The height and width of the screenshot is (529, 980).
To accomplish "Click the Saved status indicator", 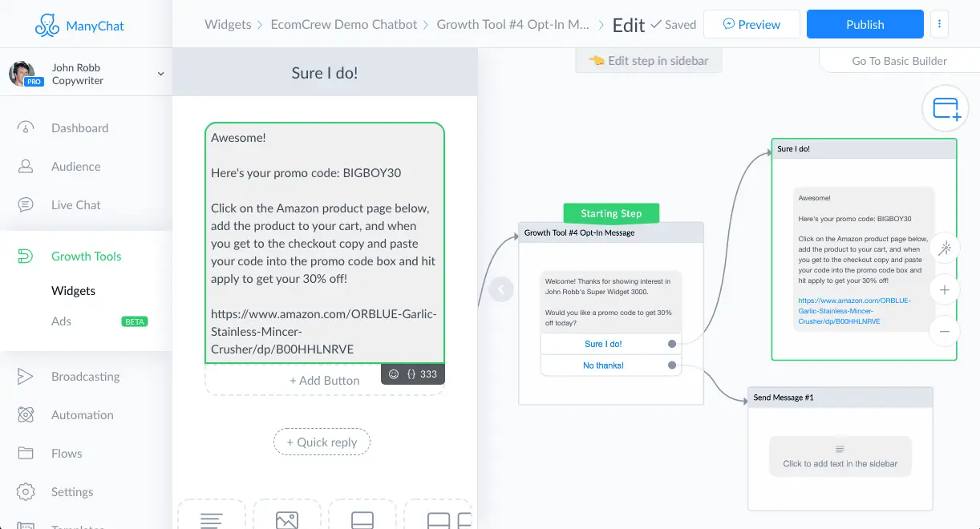I will [x=673, y=25].
